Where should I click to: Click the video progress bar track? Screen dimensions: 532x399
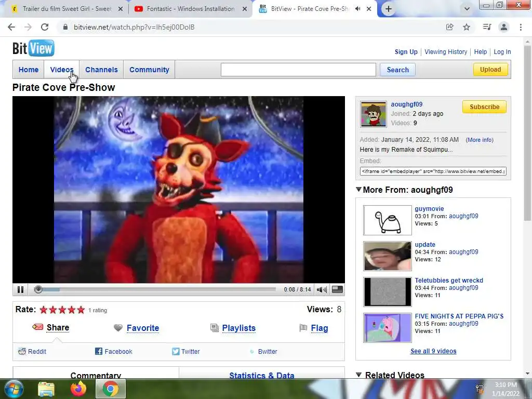pyautogui.click(x=155, y=289)
